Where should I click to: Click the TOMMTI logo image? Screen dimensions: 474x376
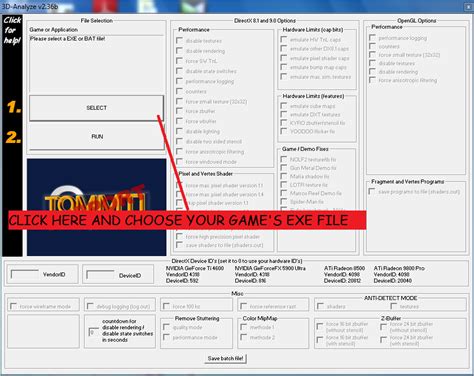click(97, 207)
